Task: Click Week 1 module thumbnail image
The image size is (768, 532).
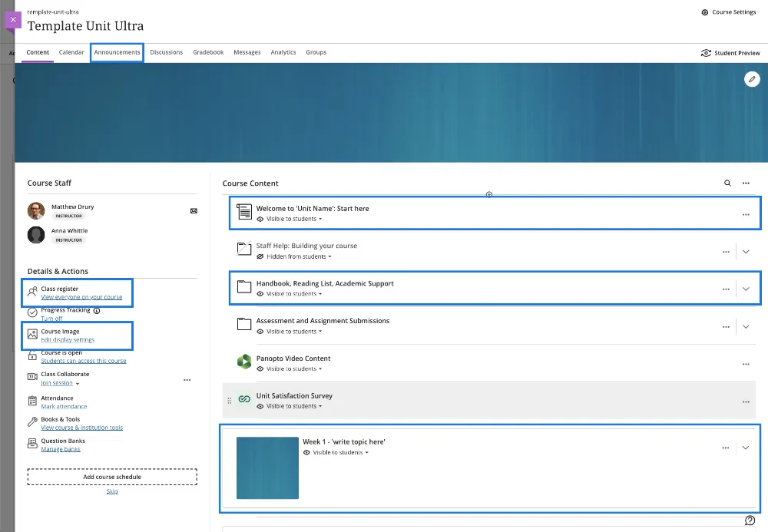Action: click(267, 468)
